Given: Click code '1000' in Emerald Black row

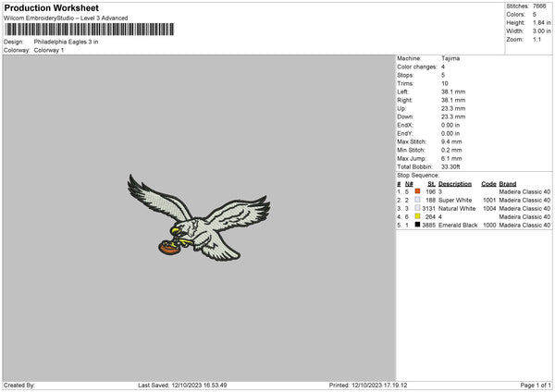Looking at the screenshot, I should coord(489,225).
